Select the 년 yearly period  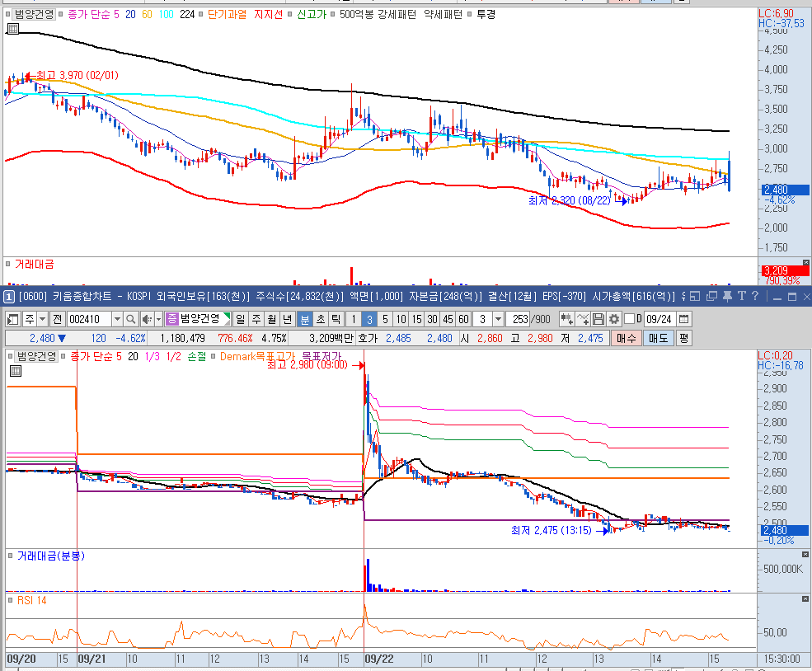click(288, 319)
